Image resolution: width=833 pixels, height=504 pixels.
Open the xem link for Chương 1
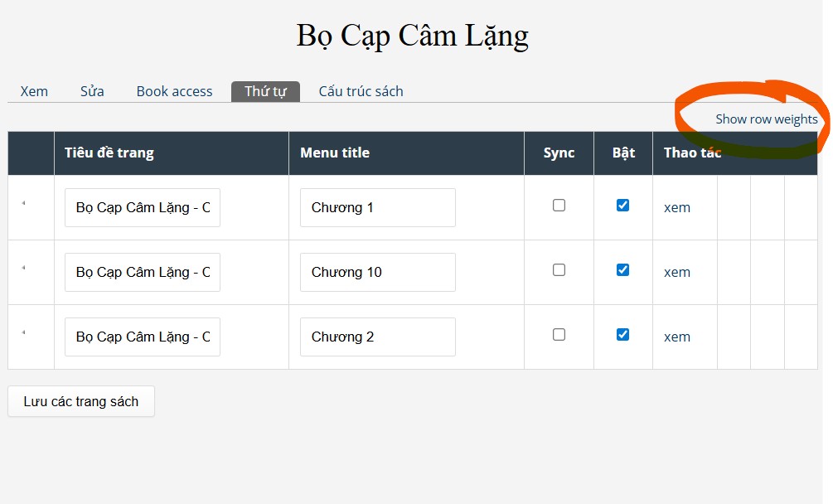[x=677, y=208]
